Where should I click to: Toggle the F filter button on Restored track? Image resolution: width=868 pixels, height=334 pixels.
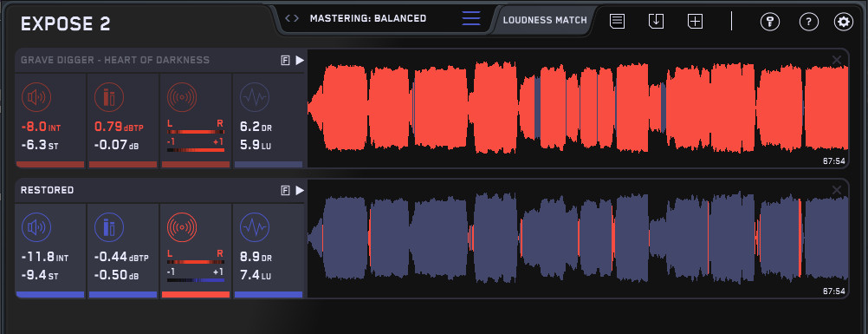point(286,190)
